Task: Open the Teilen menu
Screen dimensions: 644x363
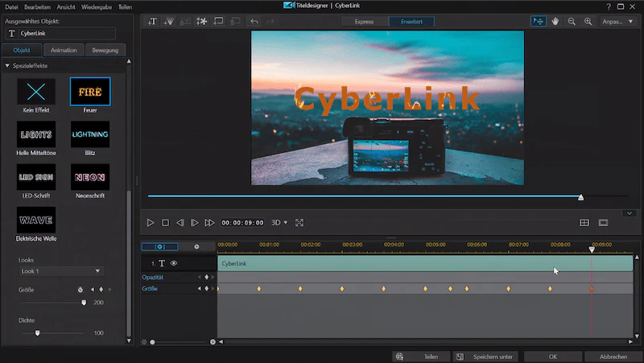Action: 125,7
